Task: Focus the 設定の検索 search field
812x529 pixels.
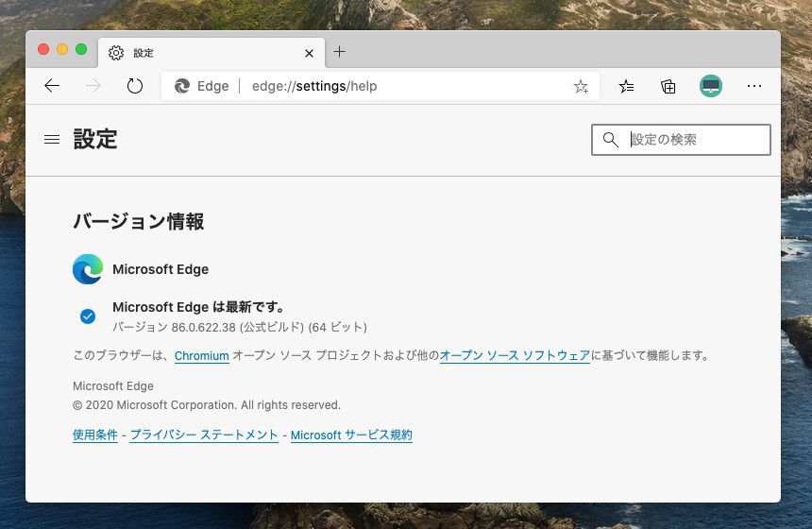Action: coord(681,140)
